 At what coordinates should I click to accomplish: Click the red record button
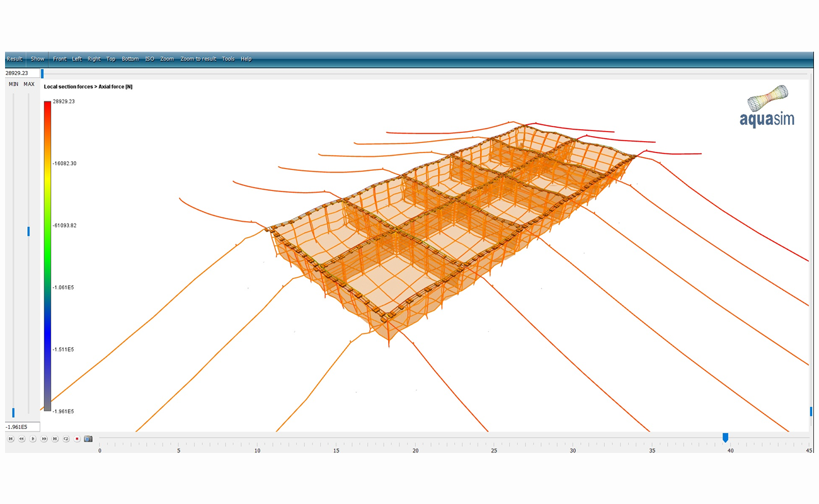pyautogui.click(x=77, y=438)
